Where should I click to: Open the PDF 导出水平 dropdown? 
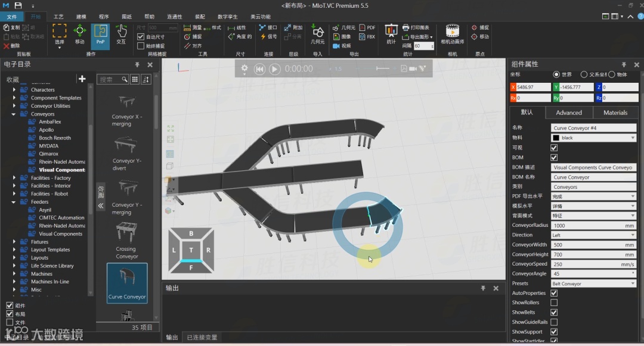tap(593, 197)
